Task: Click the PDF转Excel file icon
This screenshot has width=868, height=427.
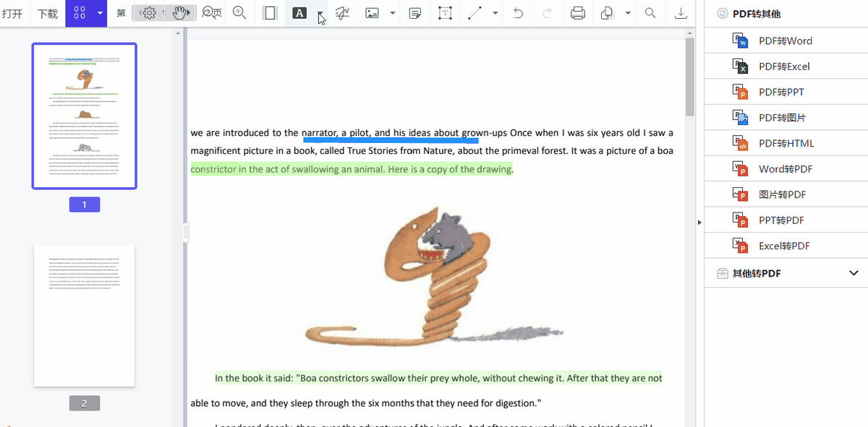Action: 740,66
